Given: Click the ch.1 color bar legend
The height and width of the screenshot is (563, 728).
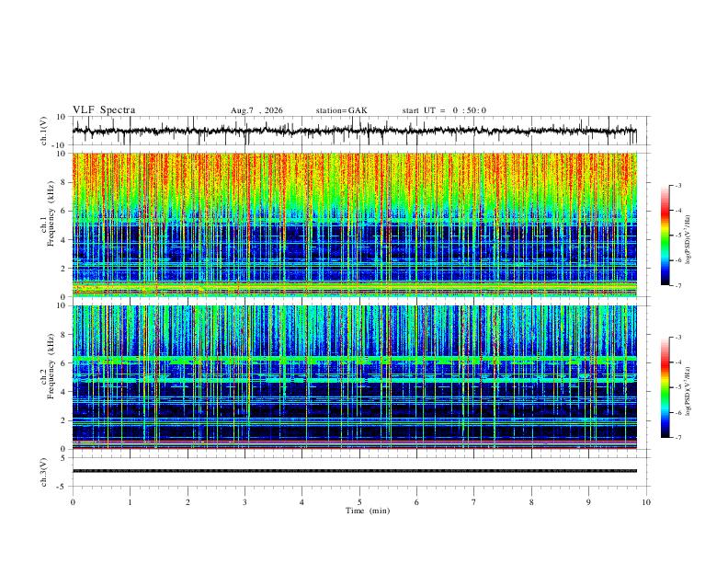Looking at the screenshot, I should pos(665,236).
